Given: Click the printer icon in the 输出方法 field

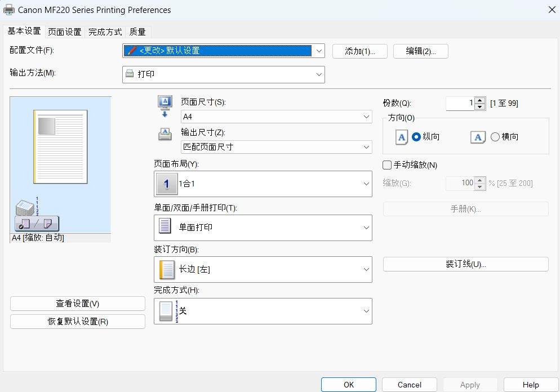Looking at the screenshot, I should pos(130,74).
